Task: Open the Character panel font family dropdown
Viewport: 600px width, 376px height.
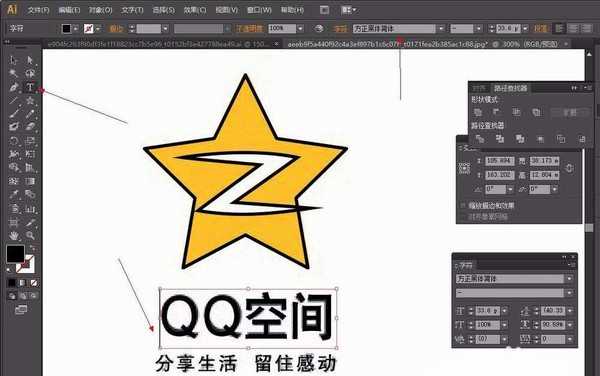Action: pos(569,279)
